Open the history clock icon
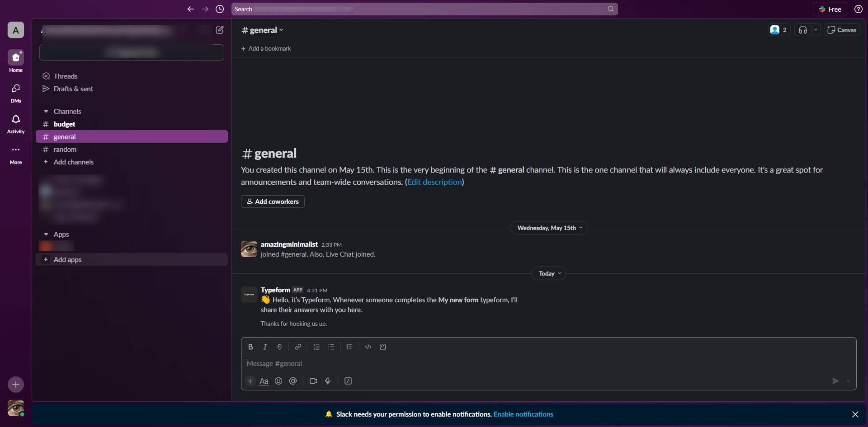This screenshot has width=868, height=427. [220, 9]
